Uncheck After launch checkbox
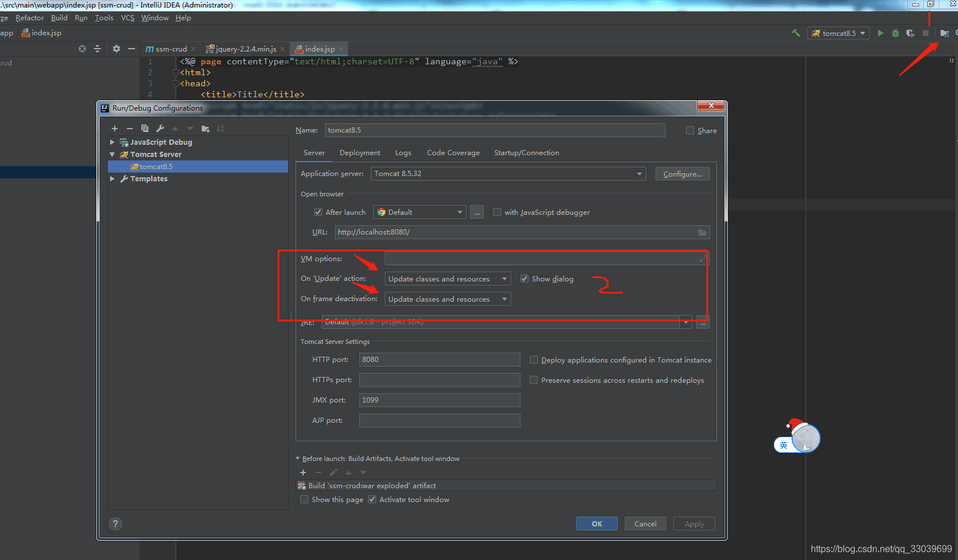 coord(318,212)
